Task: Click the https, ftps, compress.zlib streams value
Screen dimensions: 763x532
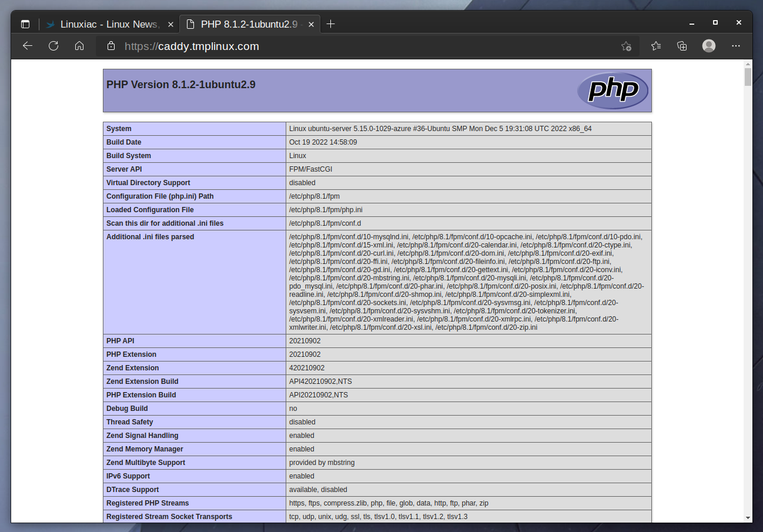Action: pyautogui.click(x=389, y=503)
